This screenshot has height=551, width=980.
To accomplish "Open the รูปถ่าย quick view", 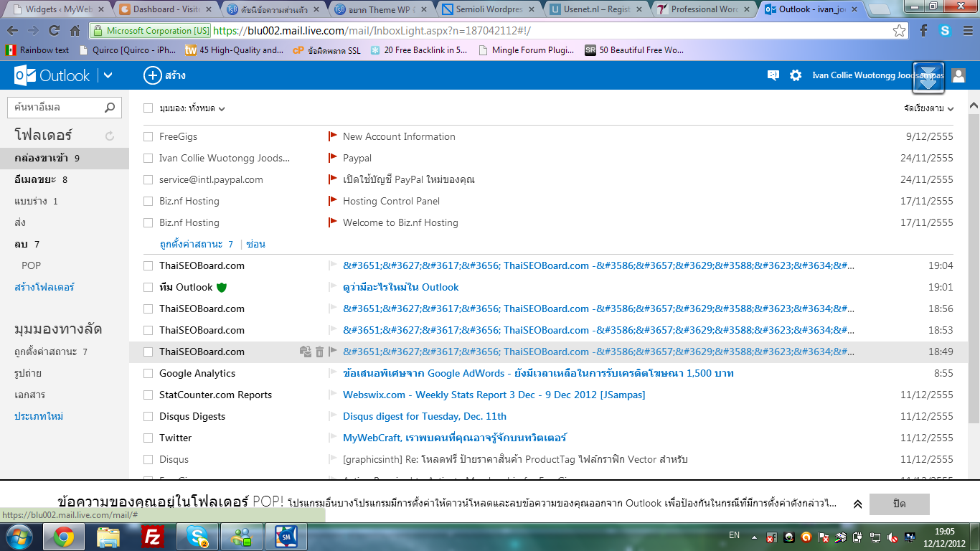I will click(x=28, y=373).
